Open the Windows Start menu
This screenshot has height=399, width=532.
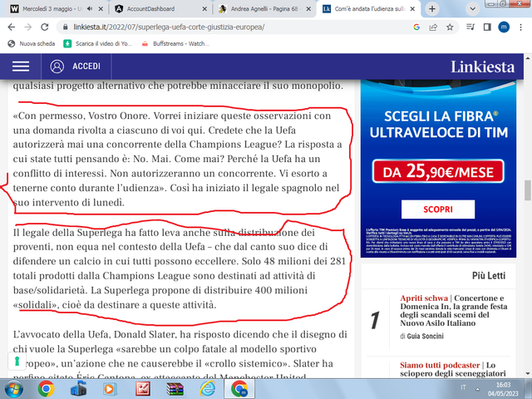(x=14, y=389)
